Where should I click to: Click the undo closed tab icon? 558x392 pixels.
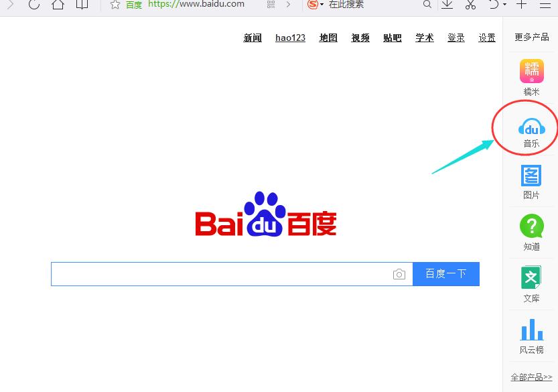click(x=494, y=4)
